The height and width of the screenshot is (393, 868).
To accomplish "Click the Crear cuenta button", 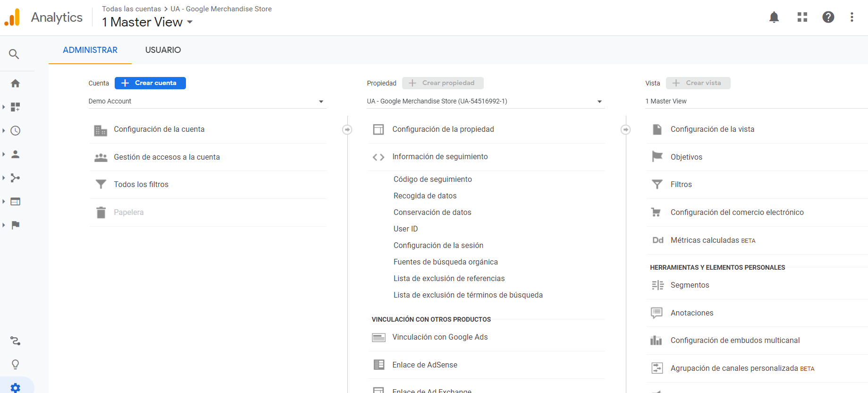I will tap(150, 83).
